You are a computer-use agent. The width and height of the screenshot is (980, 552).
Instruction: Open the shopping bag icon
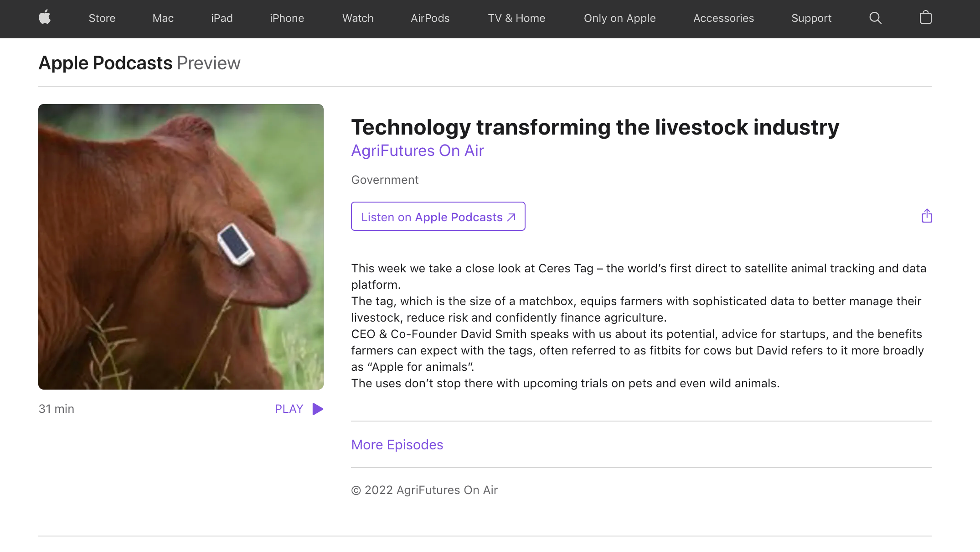926,18
